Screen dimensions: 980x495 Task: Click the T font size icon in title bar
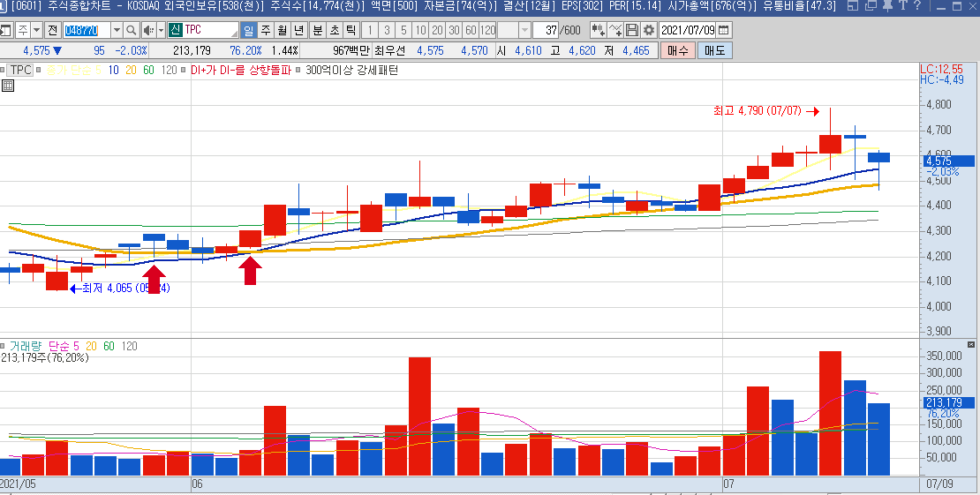coord(903,6)
